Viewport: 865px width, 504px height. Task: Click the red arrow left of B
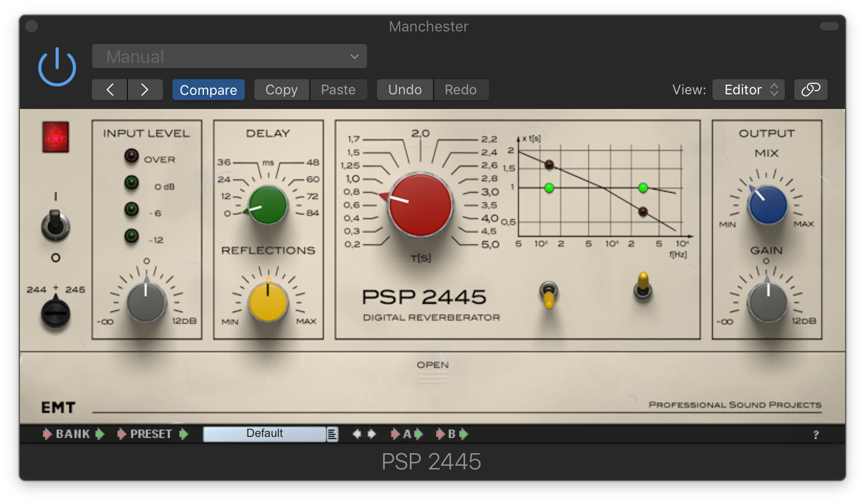click(x=440, y=434)
